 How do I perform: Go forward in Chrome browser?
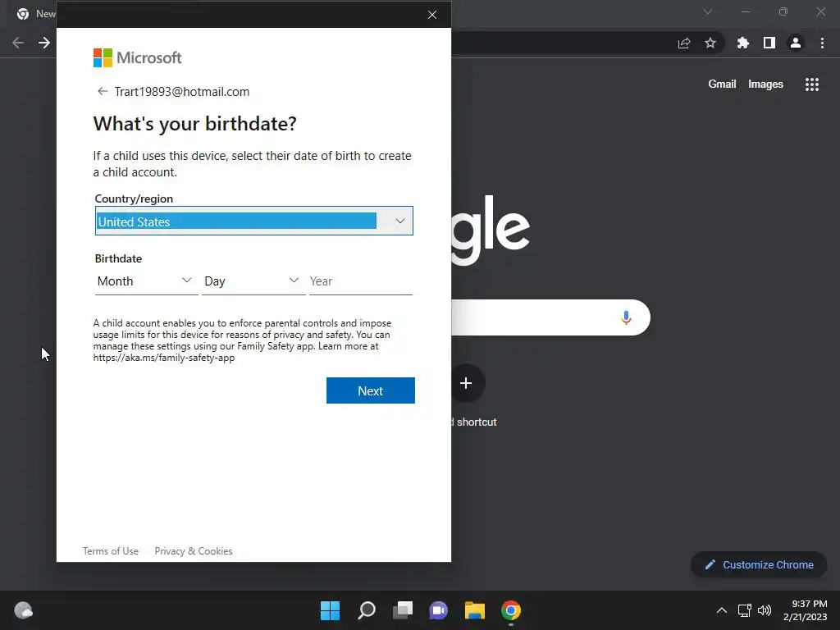tap(44, 43)
